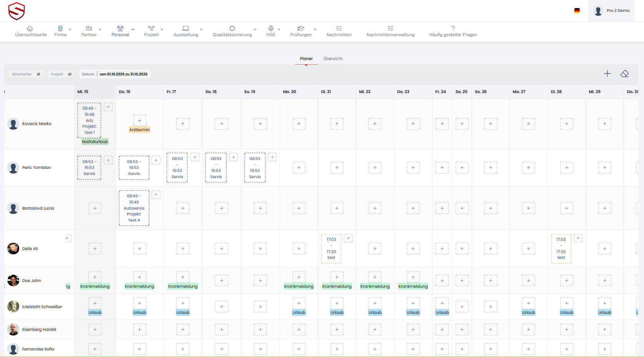This screenshot has width=644, height=357.
Task: Open the Übersichtsseite home icon
Action: (30, 28)
